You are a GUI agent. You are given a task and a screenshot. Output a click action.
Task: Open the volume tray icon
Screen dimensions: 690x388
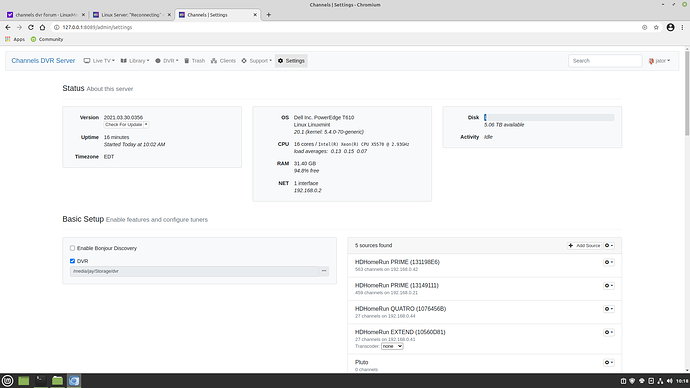click(x=669, y=381)
